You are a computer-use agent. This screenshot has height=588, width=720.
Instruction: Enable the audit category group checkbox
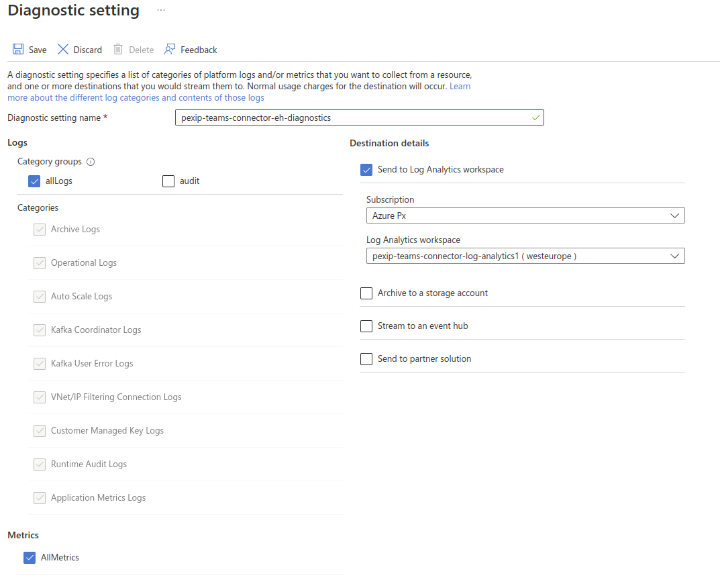pyautogui.click(x=168, y=181)
